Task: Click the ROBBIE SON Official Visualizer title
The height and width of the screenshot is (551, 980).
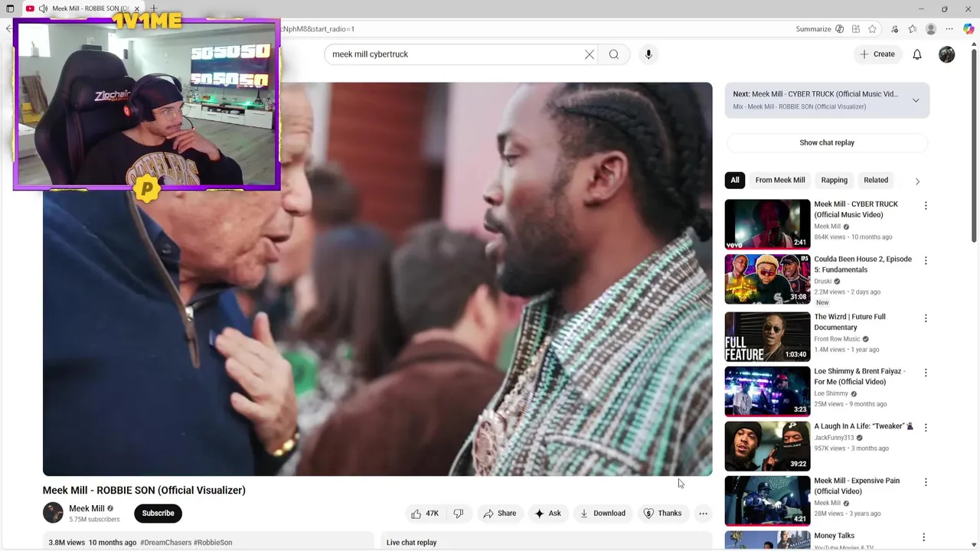Action: click(144, 491)
